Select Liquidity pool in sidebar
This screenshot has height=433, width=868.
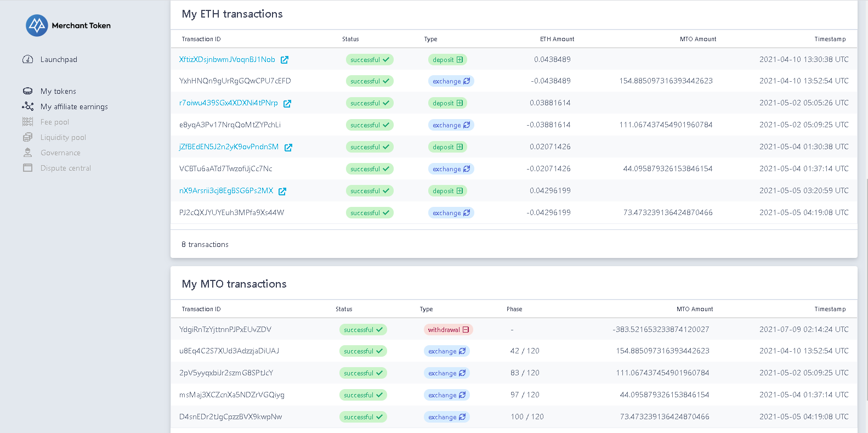pyautogui.click(x=63, y=137)
